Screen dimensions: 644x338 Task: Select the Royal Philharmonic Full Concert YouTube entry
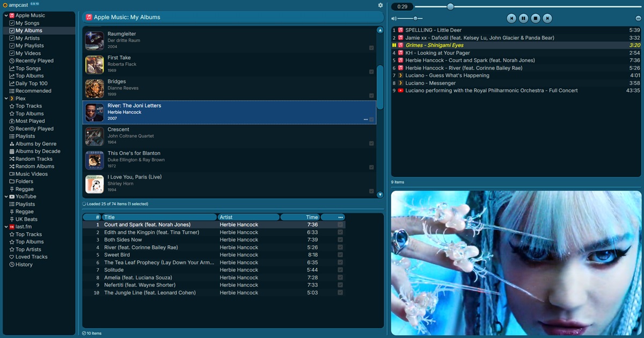coord(516,91)
